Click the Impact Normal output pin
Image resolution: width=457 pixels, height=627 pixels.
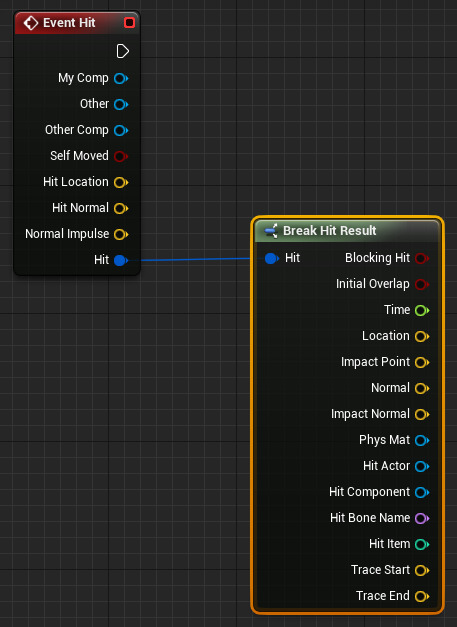click(x=422, y=414)
